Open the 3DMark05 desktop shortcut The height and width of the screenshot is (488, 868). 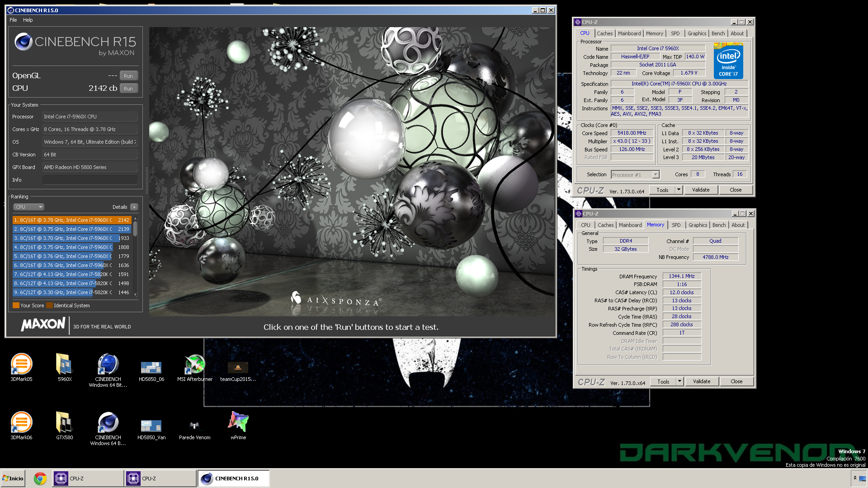pyautogui.click(x=21, y=367)
